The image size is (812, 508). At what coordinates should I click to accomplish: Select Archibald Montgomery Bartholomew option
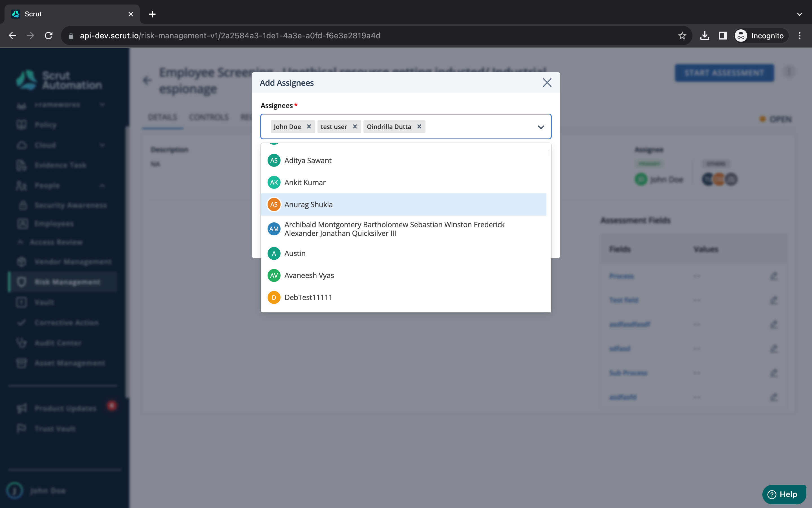(x=403, y=229)
